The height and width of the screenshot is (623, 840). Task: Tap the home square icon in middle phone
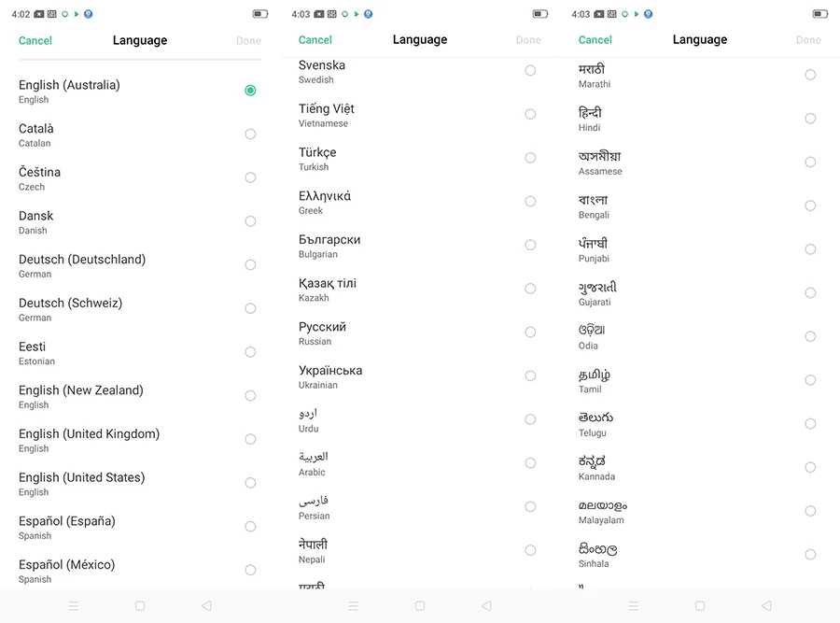pyautogui.click(x=420, y=606)
